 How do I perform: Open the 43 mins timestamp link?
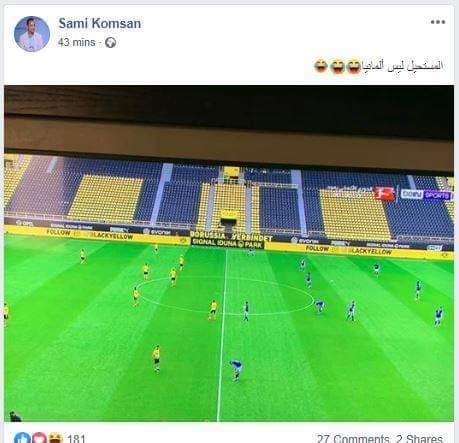pos(76,42)
